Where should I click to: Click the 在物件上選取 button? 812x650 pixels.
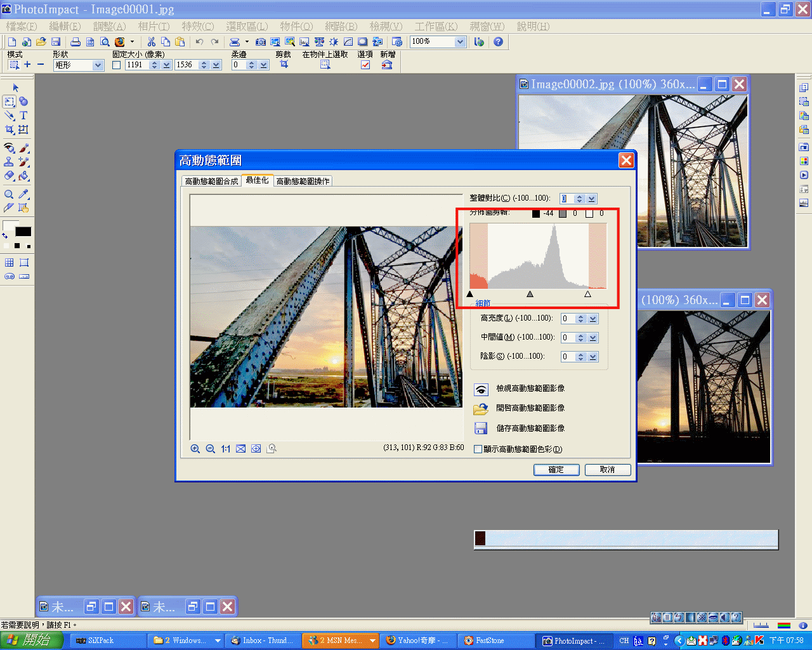pyautogui.click(x=325, y=65)
